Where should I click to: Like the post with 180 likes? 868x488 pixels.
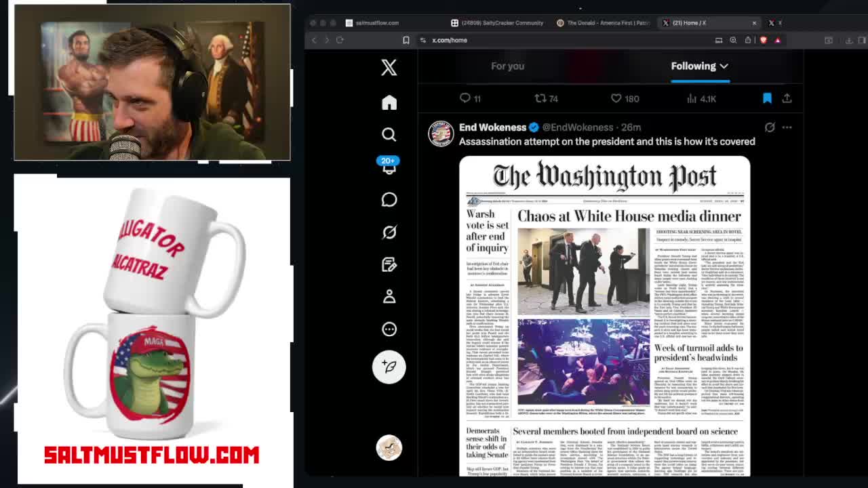616,98
